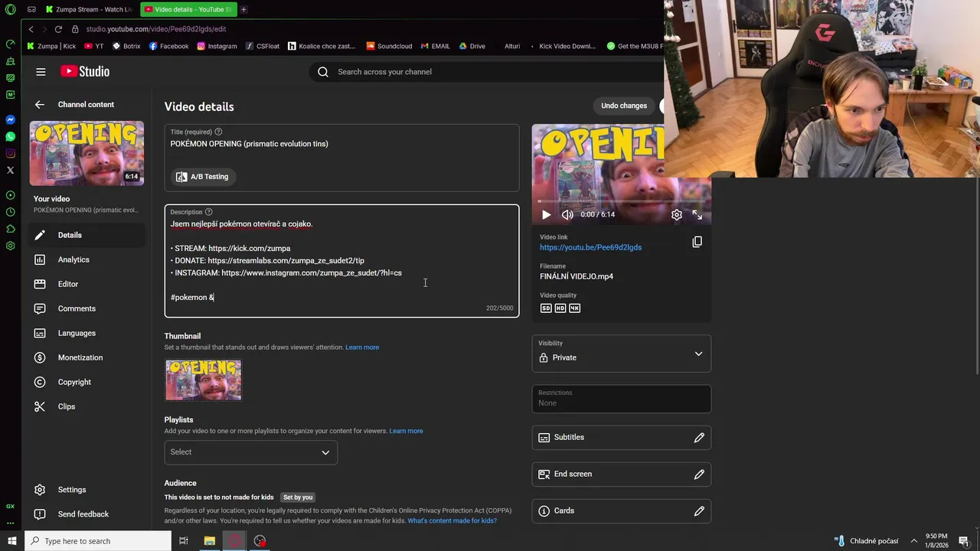Open the taskbar clock and date
This screenshot has width=980, height=551.
pyautogui.click(x=936, y=541)
